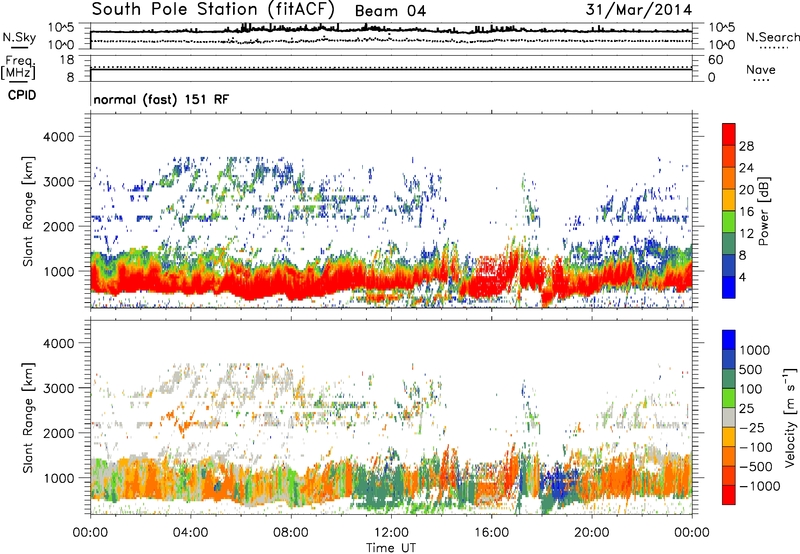Click the light green 12-16 dB power swatch
800x554 pixels.
pyautogui.click(x=729, y=221)
